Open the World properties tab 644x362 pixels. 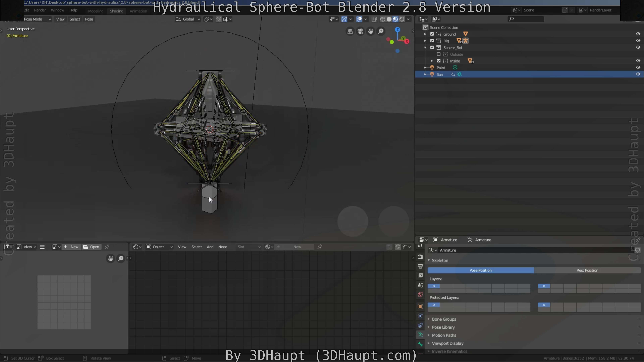[420, 295]
